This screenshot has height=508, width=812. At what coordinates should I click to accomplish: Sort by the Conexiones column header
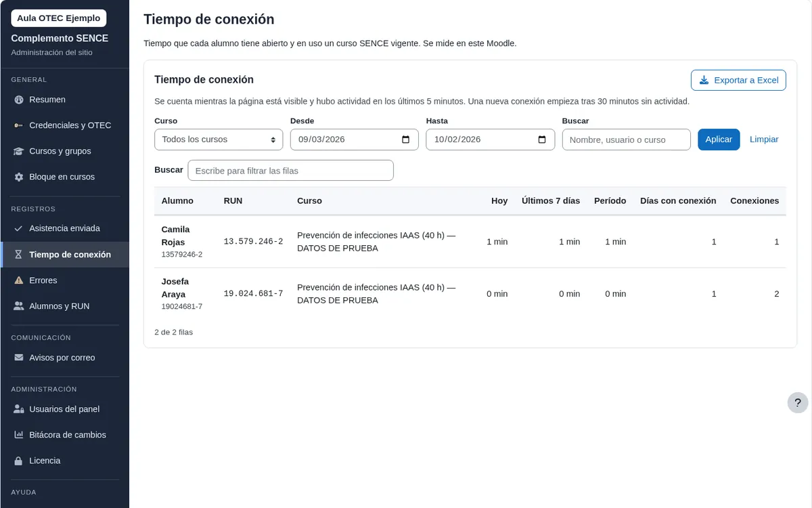pos(754,201)
